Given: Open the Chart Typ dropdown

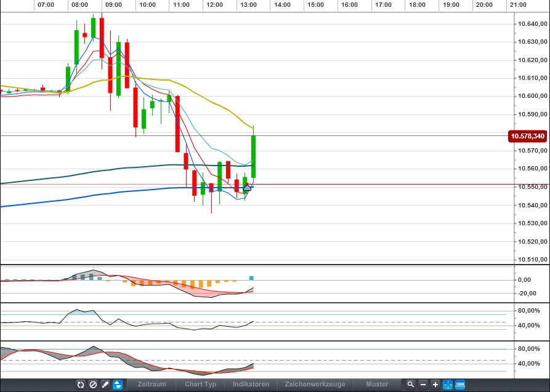Looking at the screenshot, I should (x=200, y=385).
